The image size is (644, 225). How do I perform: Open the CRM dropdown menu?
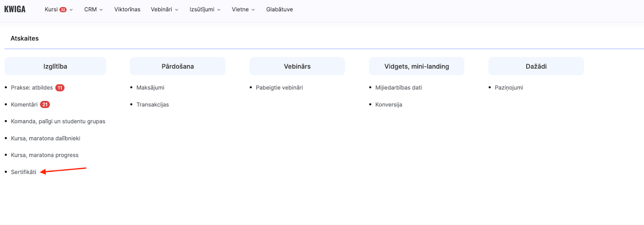click(x=93, y=9)
